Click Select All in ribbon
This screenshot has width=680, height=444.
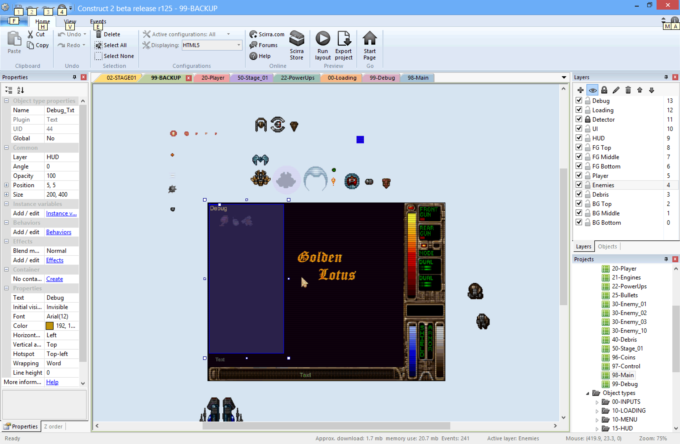coord(111,45)
